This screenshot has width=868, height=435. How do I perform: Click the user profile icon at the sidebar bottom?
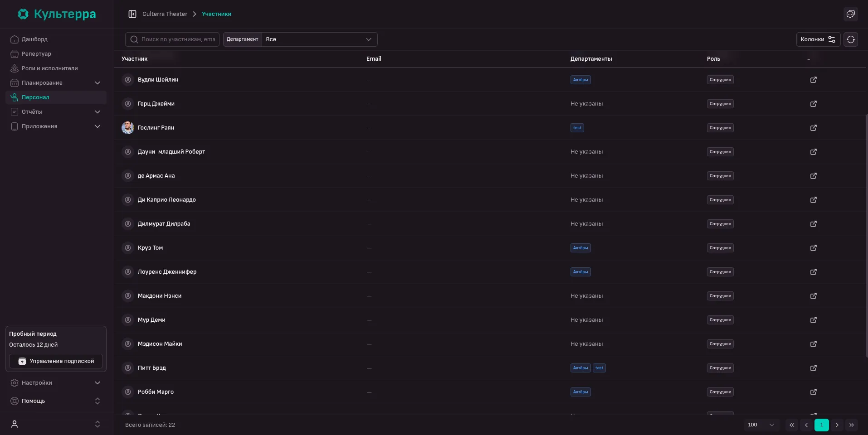click(15, 424)
